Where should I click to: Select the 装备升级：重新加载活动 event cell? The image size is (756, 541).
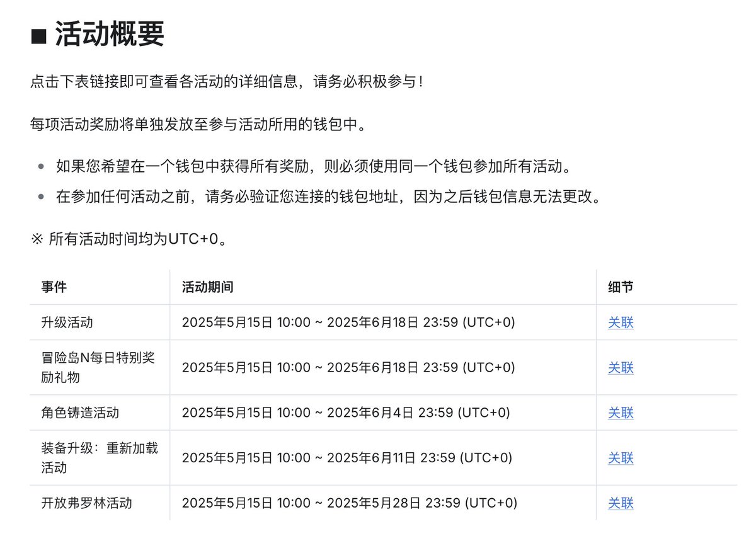coord(100,458)
